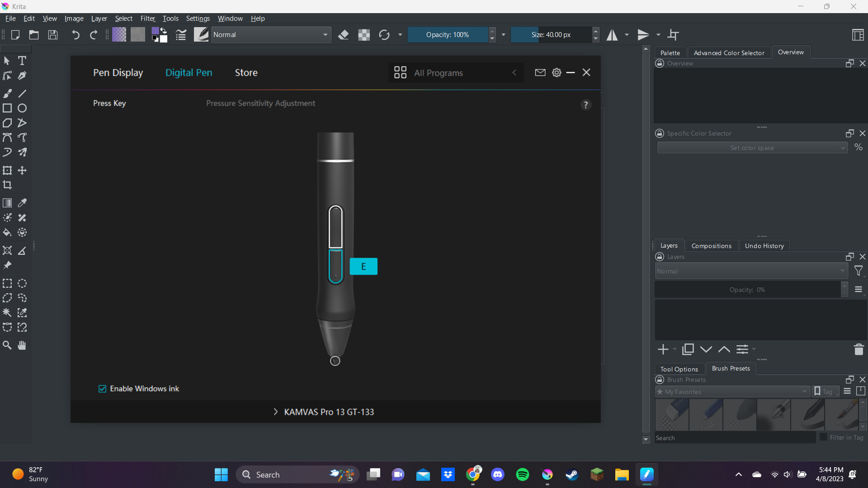
Task: Select the Text tool
Action: click(x=22, y=61)
